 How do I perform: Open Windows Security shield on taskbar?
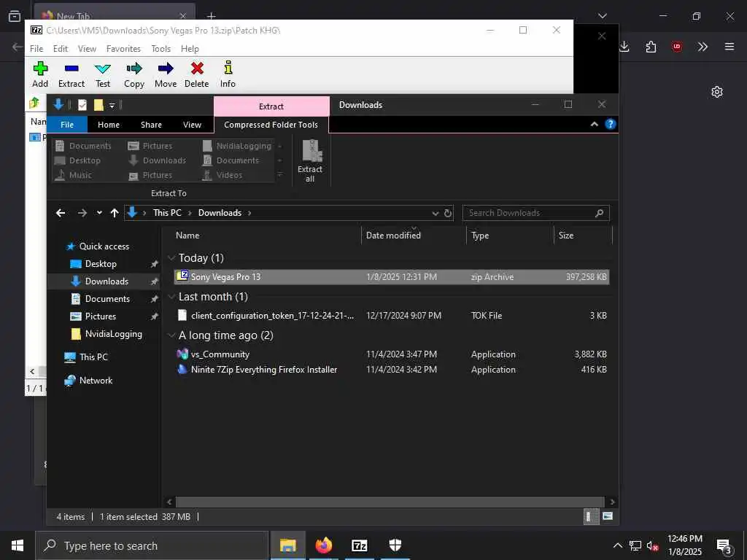point(395,545)
